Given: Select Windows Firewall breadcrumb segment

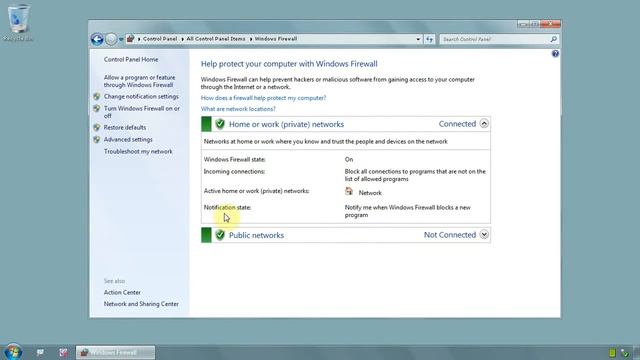Looking at the screenshot, I should point(276,39).
